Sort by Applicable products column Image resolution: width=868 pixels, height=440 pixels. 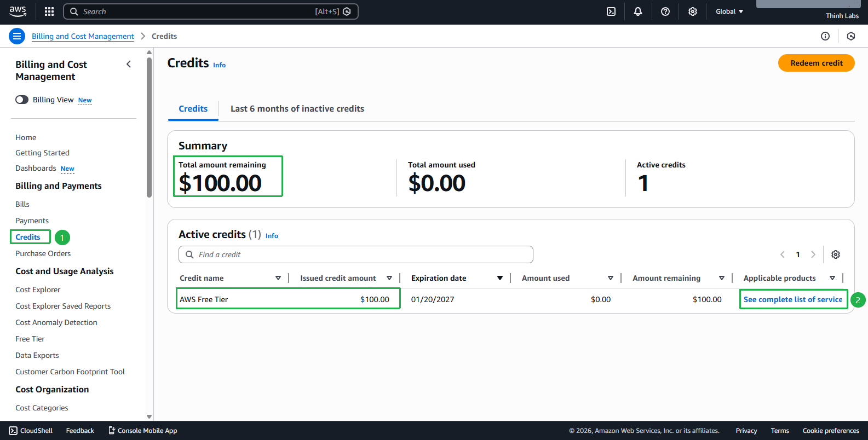coord(832,278)
